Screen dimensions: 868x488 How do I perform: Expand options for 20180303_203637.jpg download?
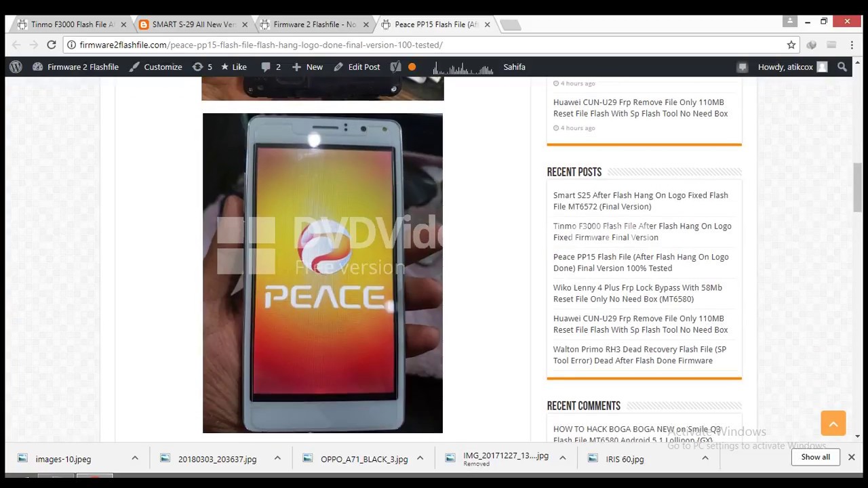(x=277, y=458)
